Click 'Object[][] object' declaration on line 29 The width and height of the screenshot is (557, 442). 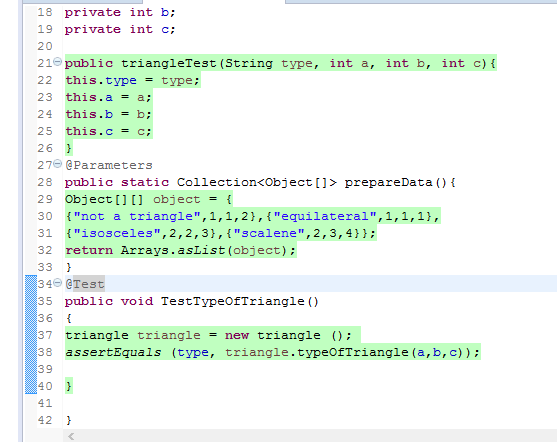[133, 199]
